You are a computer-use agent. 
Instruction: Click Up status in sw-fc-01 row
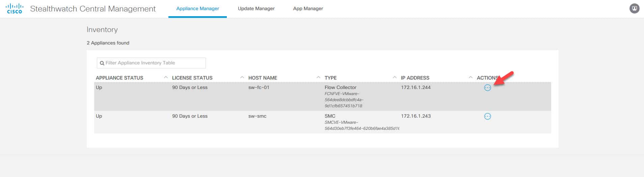click(99, 87)
